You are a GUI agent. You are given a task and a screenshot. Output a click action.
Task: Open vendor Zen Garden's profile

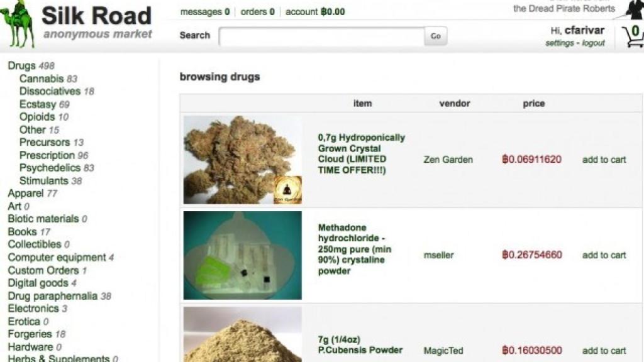point(448,160)
